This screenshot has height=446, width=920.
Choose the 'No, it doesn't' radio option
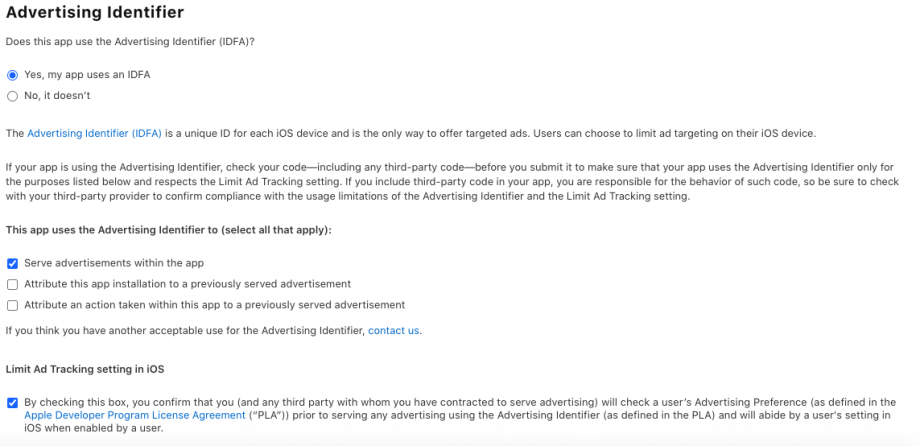point(12,96)
